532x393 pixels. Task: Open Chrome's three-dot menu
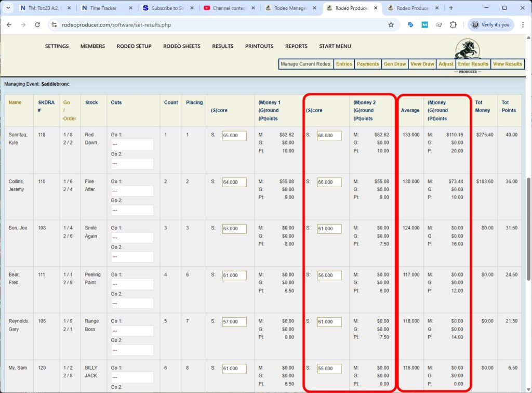523,24
